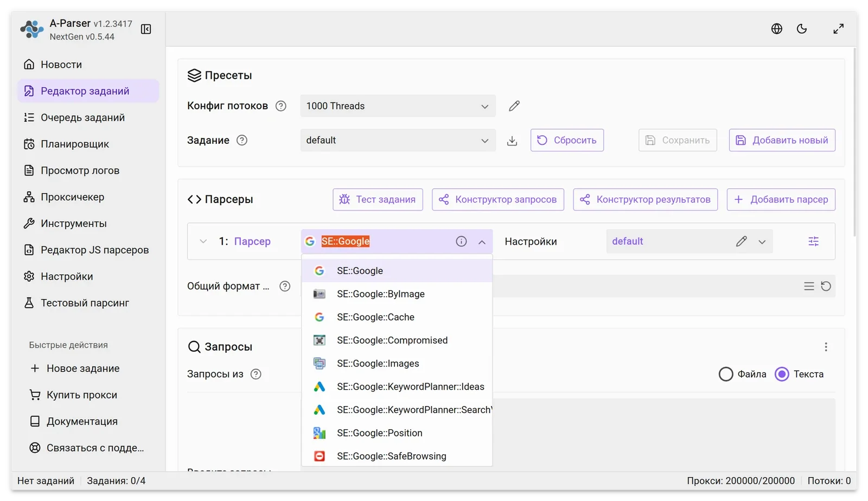
Task: Click Прокси: 200000/200000 status text
Action: tap(741, 481)
